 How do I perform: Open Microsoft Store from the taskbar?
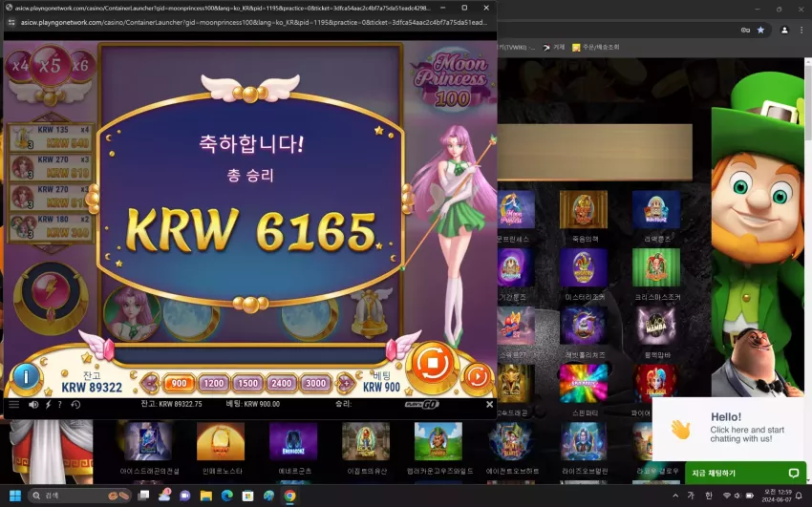point(247,496)
